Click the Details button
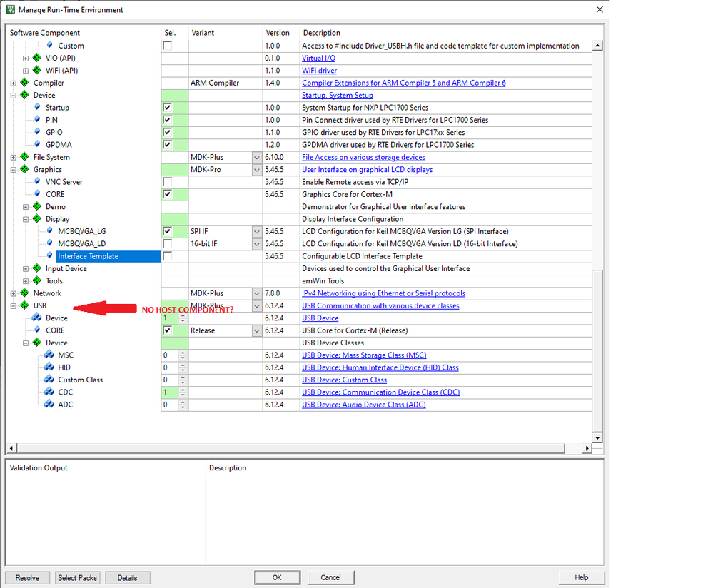The width and height of the screenshot is (713, 588). (127, 577)
